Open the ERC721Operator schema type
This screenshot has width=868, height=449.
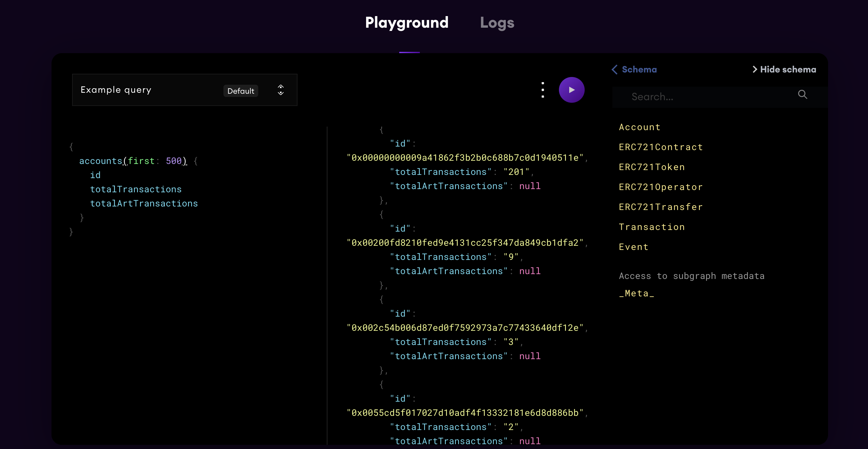(x=660, y=187)
